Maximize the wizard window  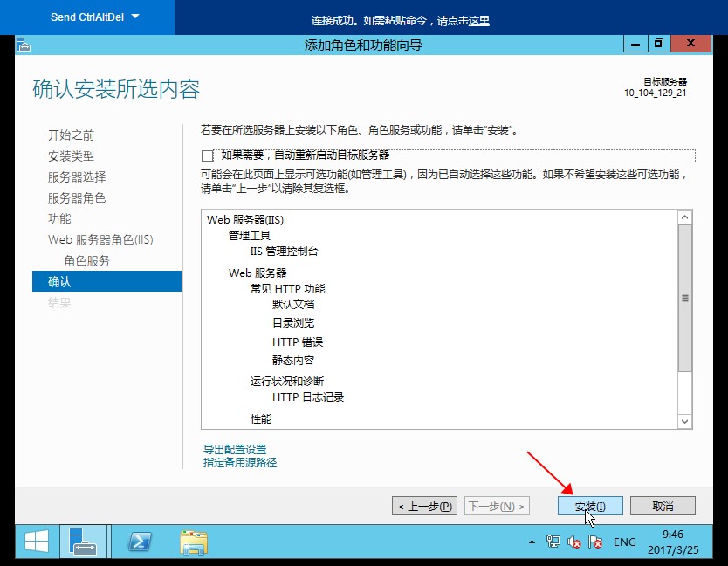pyautogui.click(x=659, y=45)
